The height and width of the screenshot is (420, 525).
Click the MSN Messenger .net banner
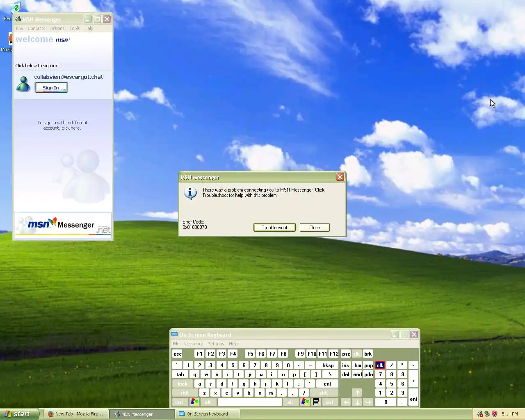(x=63, y=225)
